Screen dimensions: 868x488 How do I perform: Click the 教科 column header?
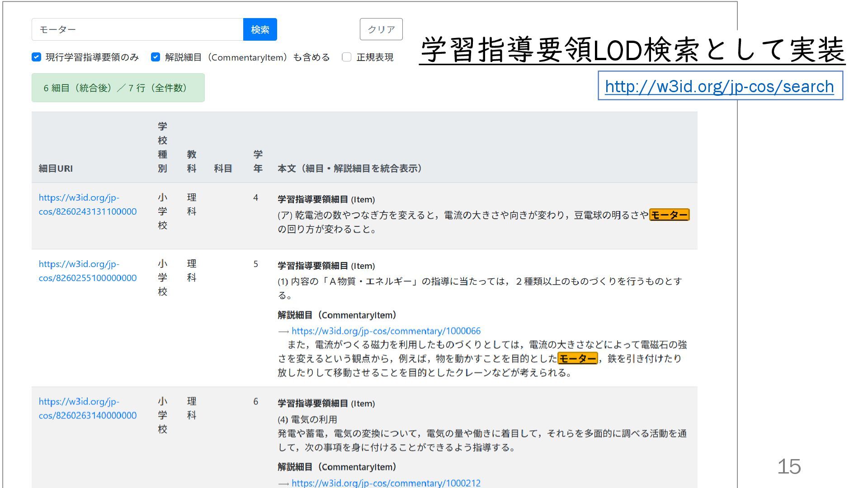192,161
